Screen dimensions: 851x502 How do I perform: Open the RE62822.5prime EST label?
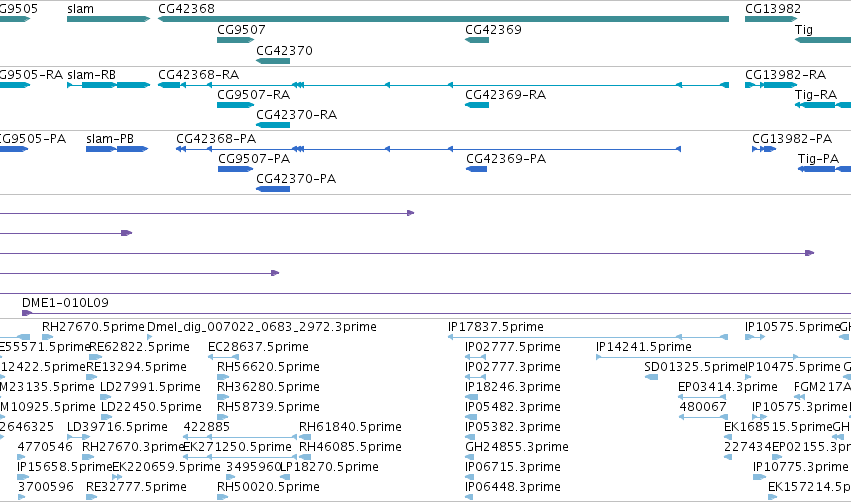coord(139,347)
